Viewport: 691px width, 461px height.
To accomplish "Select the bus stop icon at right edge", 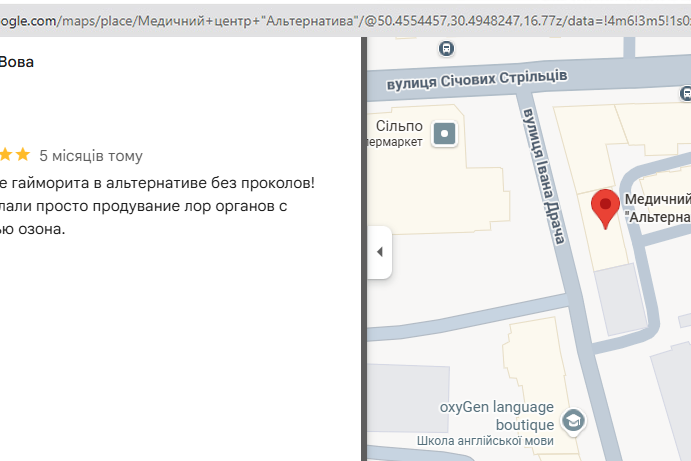I will pyautogui.click(x=684, y=92).
